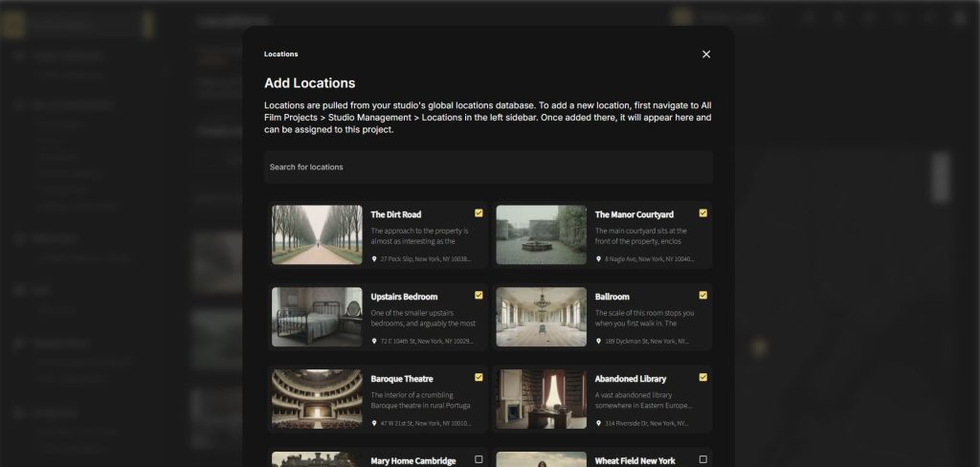Open the Upstairs Bedroom thumbnail
This screenshot has width=980, height=467.
click(317, 317)
